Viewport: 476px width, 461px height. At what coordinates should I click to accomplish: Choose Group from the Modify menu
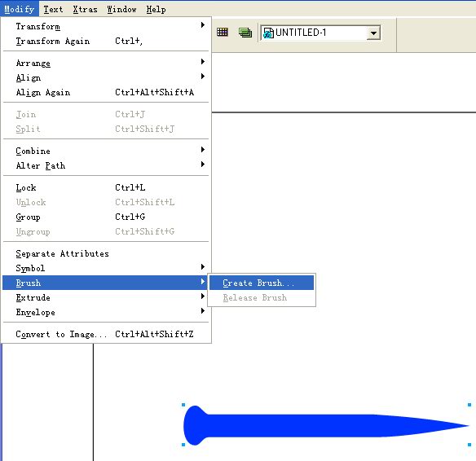[x=106, y=217]
